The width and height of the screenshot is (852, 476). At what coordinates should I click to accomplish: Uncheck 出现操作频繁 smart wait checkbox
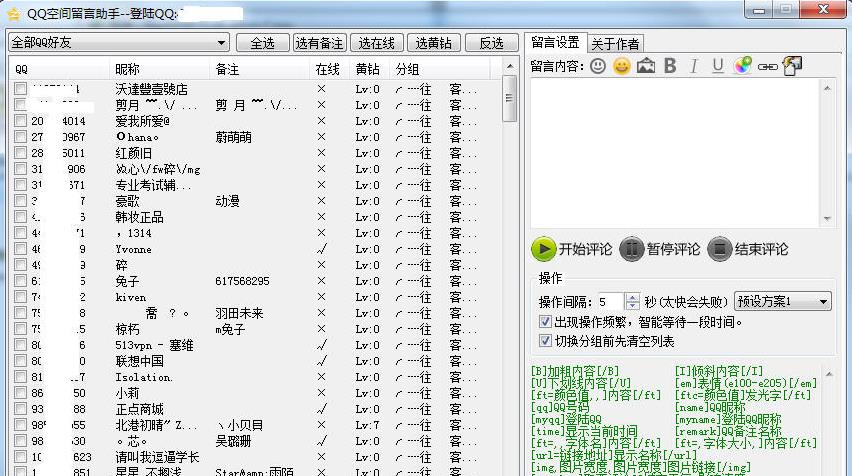[545, 322]
